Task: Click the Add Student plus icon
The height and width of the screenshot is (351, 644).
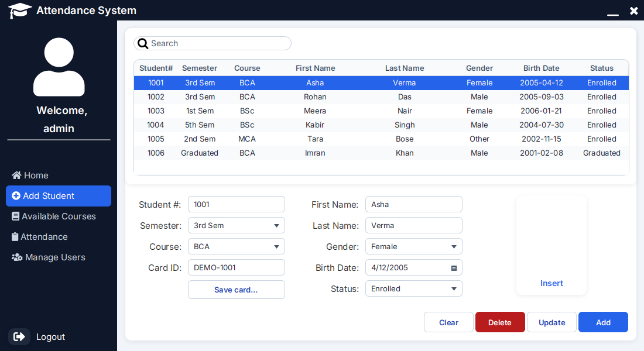Action: (16, 196)
